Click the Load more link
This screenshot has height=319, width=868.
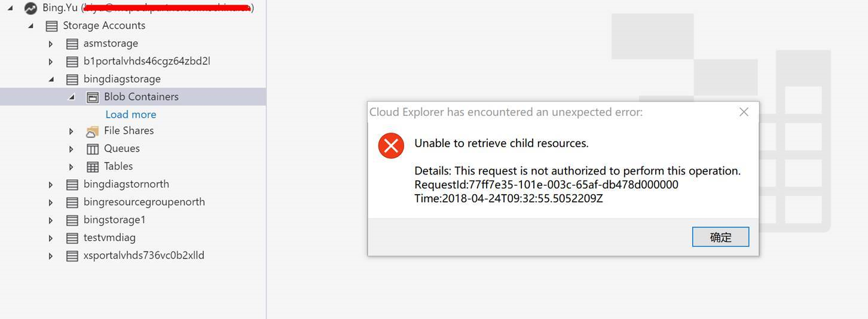(130, 114)
